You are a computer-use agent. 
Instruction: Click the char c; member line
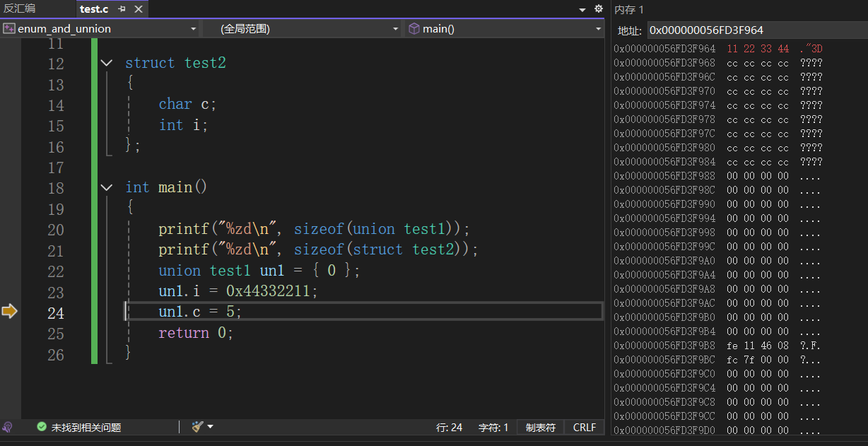(x=187, y=104)
